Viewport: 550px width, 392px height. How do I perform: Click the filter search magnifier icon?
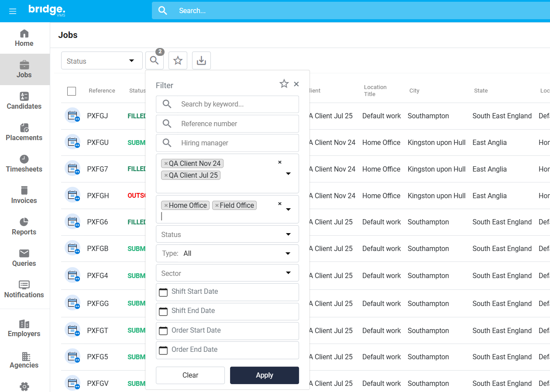click(x=155, y=60)
